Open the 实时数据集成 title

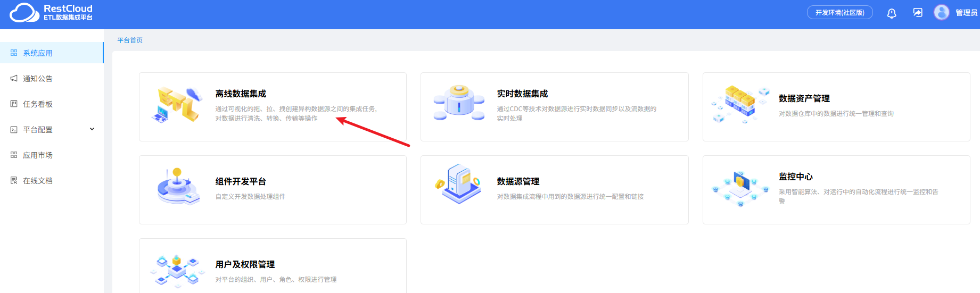pyautogui.click(x=522, y=94)
